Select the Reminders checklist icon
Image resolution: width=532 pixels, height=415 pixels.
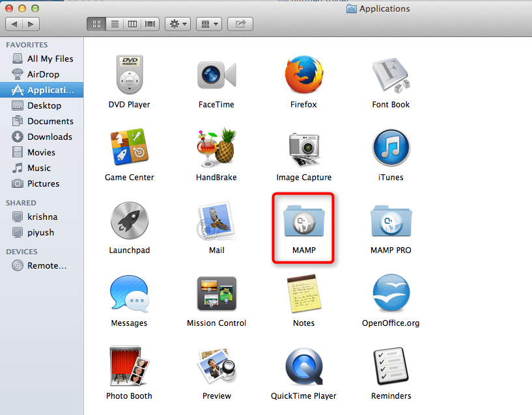[391, 366]
